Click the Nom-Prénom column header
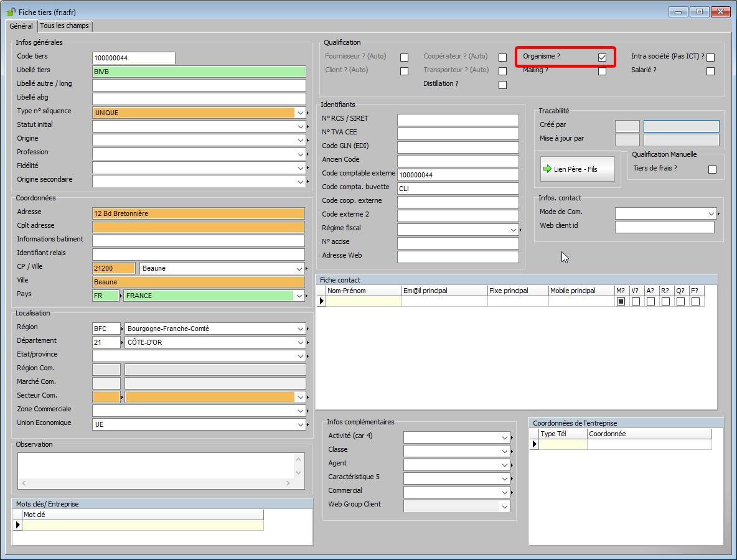737x560 pixels. tap(364, 291)
